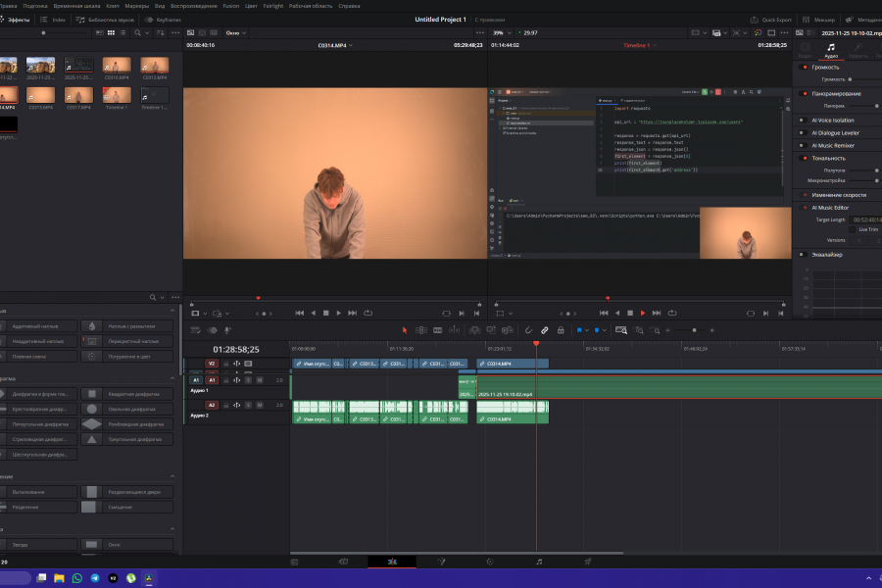882x588 pixels.
Task: Click the position lock padlock in timeline toolbar
Action: [x=560, y=330]
